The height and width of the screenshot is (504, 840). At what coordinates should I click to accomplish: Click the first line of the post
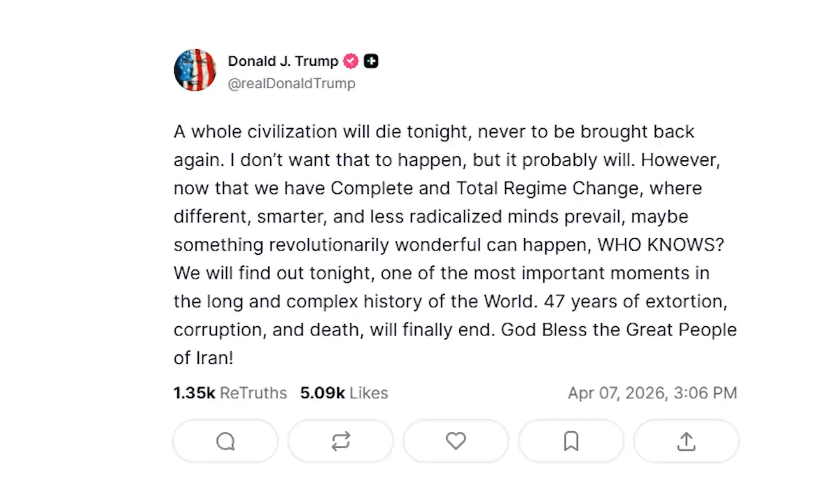point(434,132)
